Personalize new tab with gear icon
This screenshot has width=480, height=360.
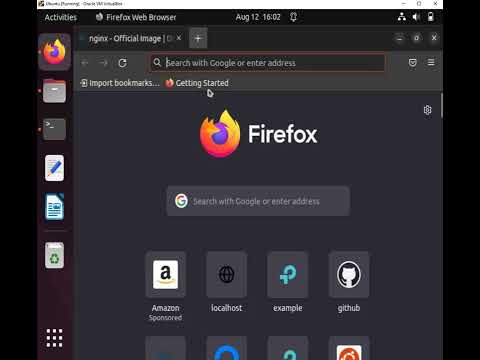tap(428, 110)
